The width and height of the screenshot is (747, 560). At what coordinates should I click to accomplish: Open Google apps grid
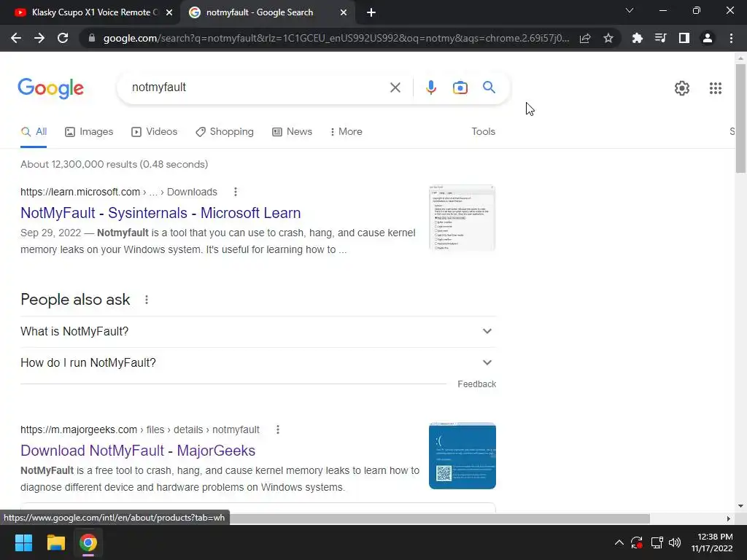(715, 88)
